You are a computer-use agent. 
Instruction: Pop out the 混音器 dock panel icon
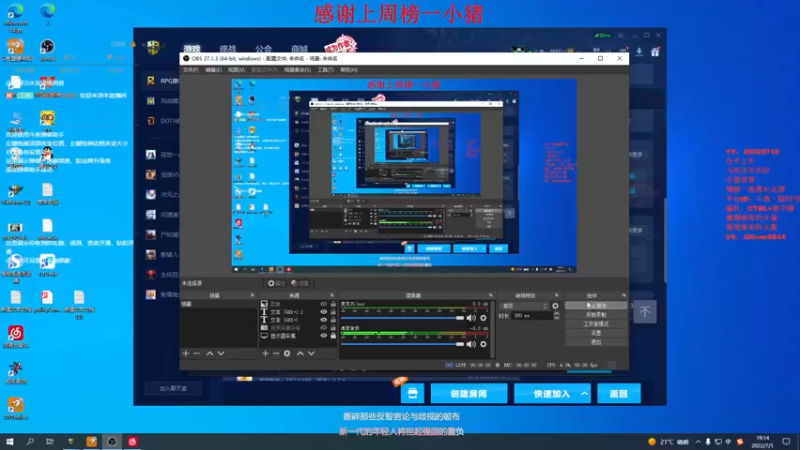(491, 295)
